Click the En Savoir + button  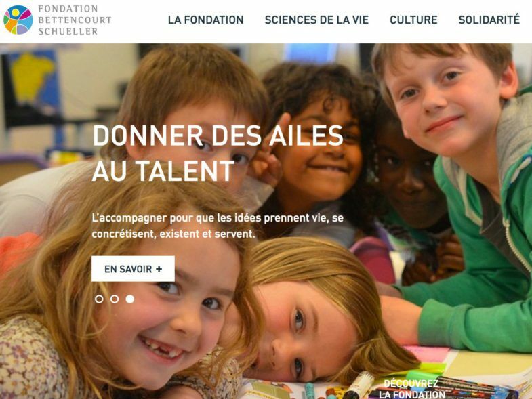pos(133,269)
